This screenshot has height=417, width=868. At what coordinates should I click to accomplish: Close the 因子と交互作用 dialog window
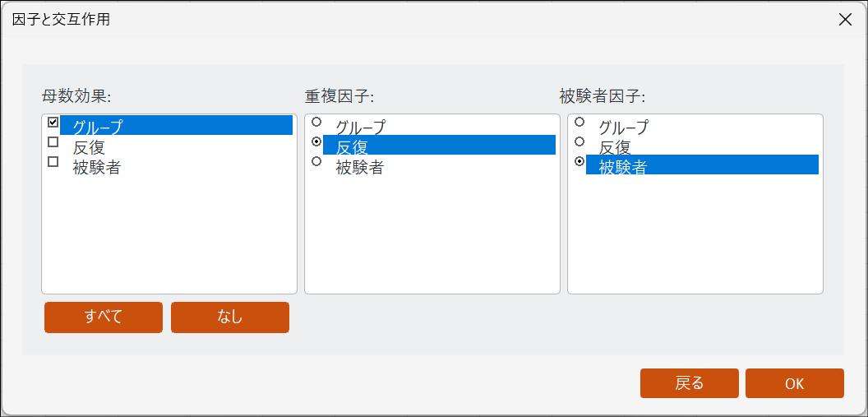coord(845,20)
